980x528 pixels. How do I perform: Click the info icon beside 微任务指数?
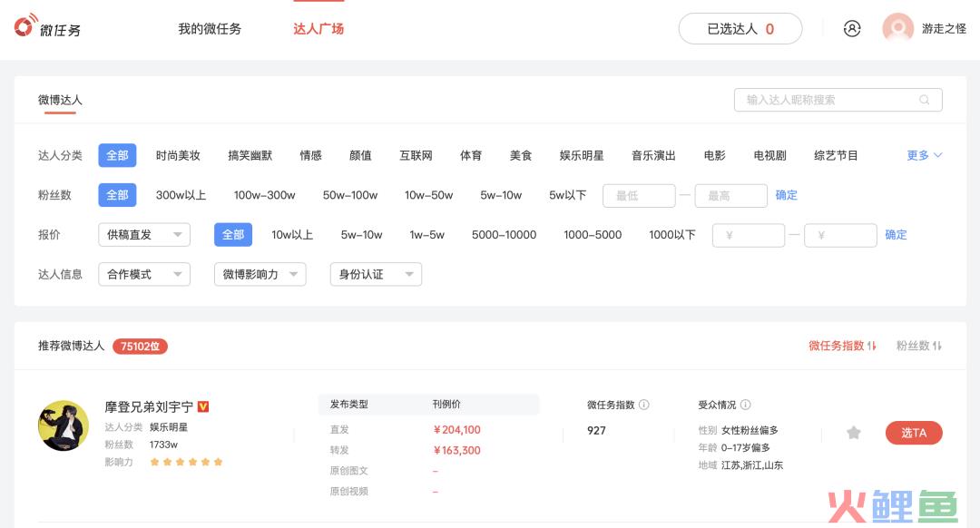pyautogui.click(x=644, y=405)
